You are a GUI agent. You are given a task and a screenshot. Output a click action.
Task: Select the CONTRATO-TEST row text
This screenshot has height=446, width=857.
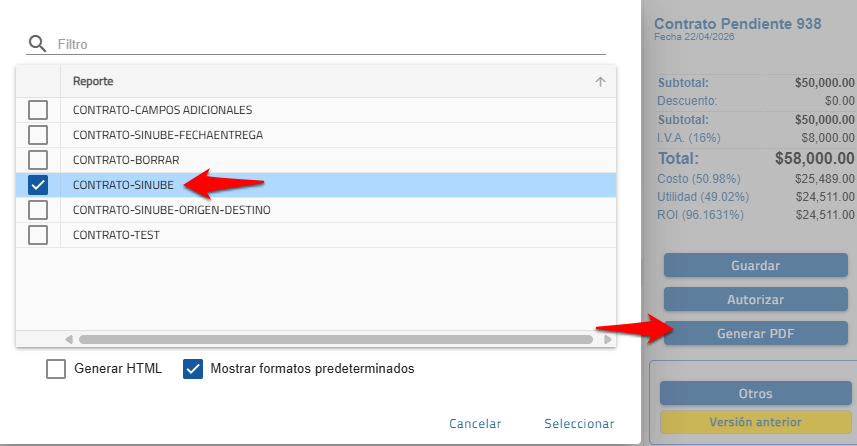[116, 235]
